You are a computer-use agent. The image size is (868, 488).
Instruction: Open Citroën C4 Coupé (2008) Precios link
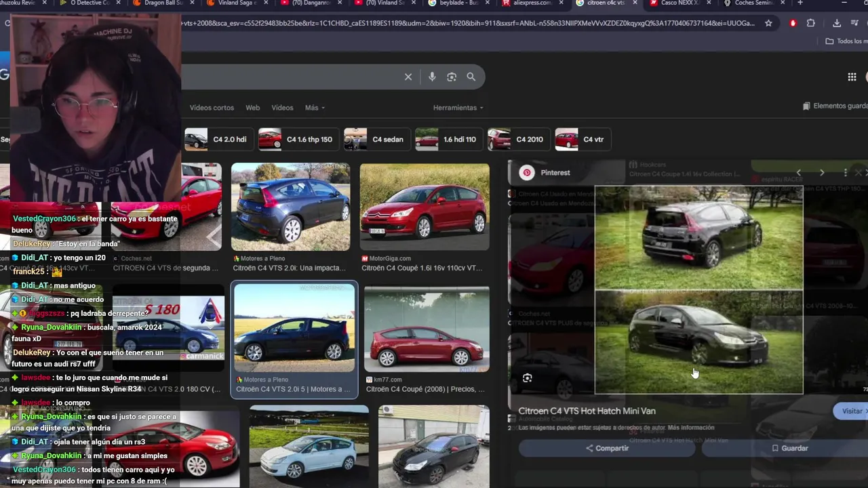[425, 390]
